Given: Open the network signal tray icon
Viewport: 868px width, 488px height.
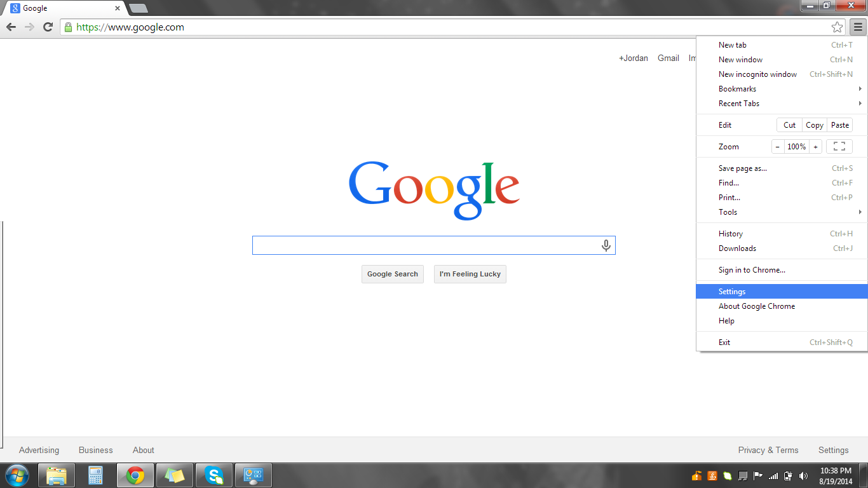Looking at the screenshot, I should click(773, 476).
